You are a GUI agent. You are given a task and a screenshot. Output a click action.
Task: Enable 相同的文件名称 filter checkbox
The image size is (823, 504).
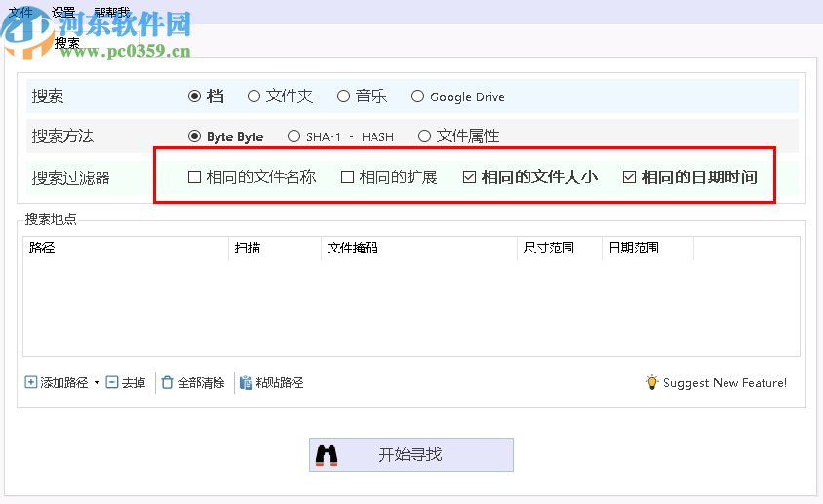coord(195,177)
